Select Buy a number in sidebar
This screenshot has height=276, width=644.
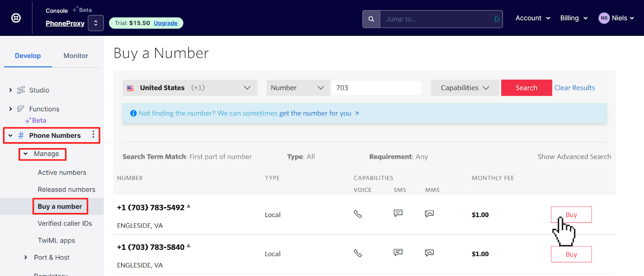[60, 206]
